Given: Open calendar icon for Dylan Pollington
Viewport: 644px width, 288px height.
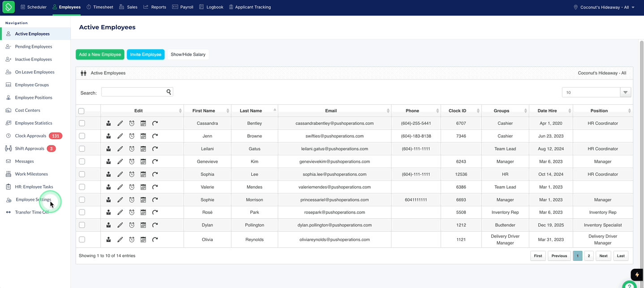Looking at the screenshot, I should click(143, 225).
